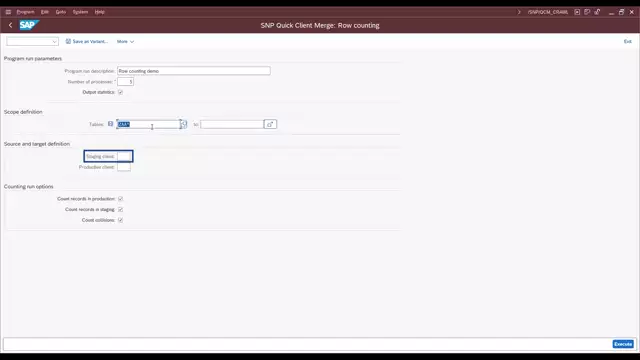Click the customize layout icon in the title bar

[587, 12]
